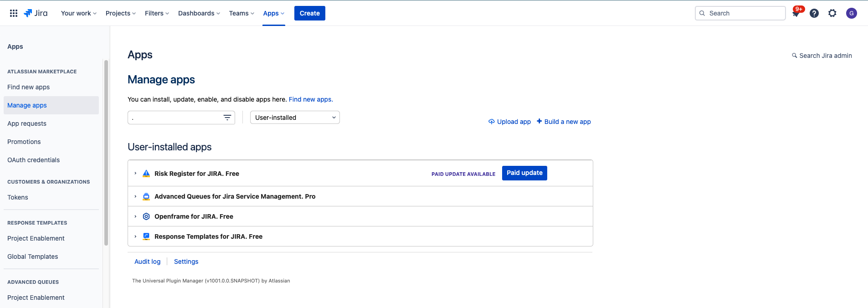Open the notifications bell icon
Viewport: 868px width, 308px height.
pos(796,14)
